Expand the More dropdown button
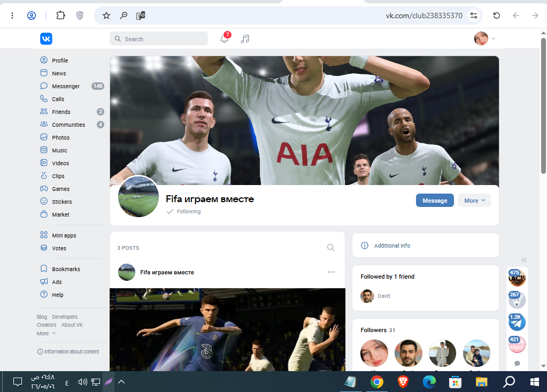The height and width of the screenshot is (392, 547). point(474,201)
